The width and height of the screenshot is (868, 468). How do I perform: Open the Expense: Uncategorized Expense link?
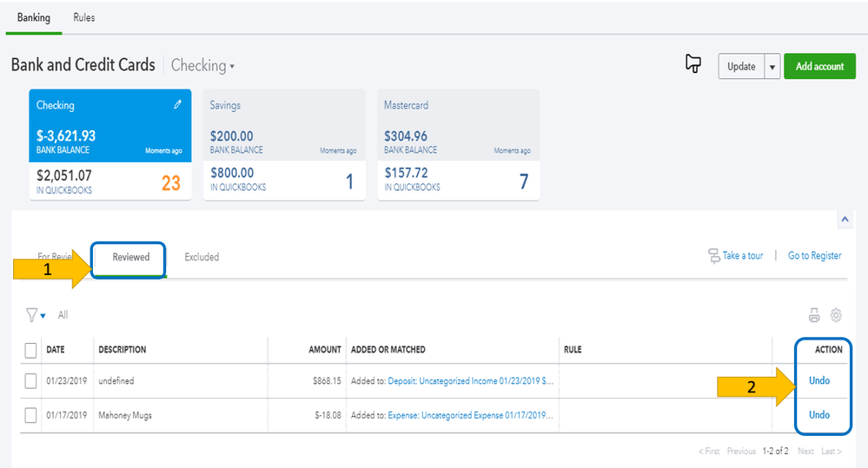471,415
